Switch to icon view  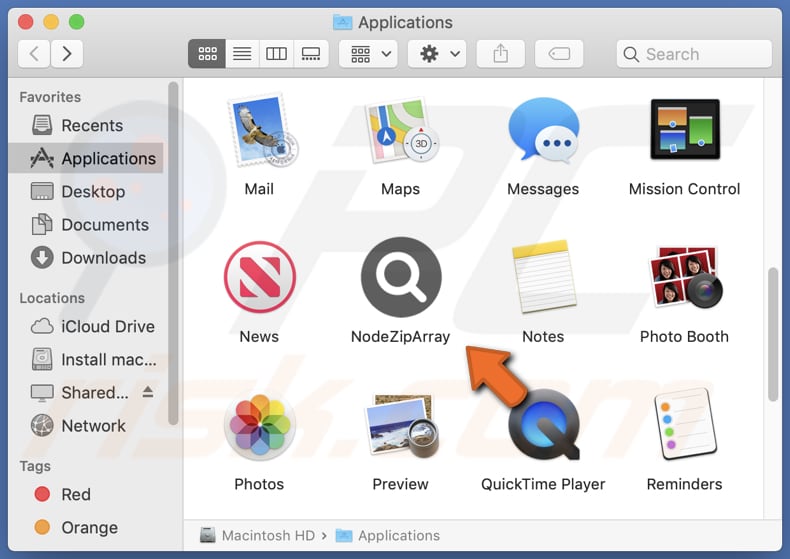pos(207,53)
